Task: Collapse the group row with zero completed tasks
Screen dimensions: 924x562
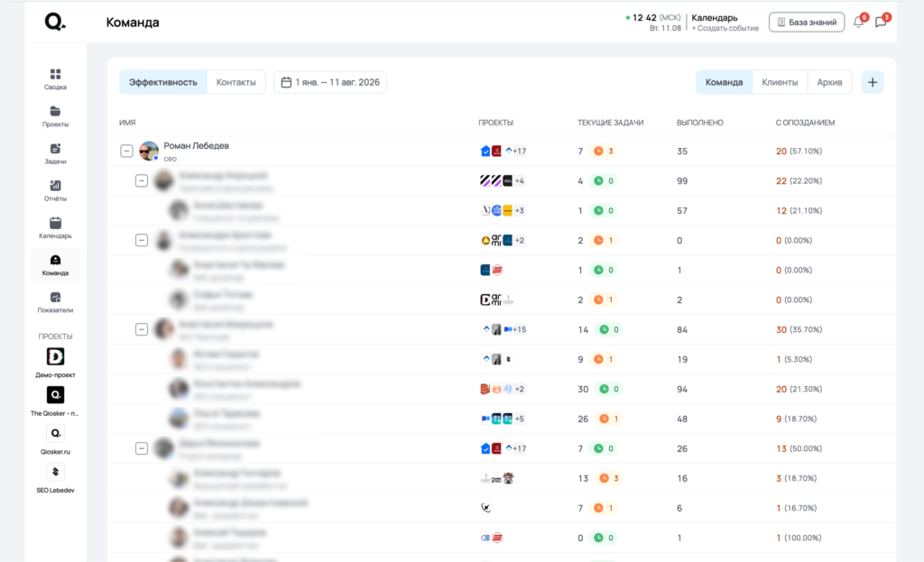Action: [x=142, y=240]
